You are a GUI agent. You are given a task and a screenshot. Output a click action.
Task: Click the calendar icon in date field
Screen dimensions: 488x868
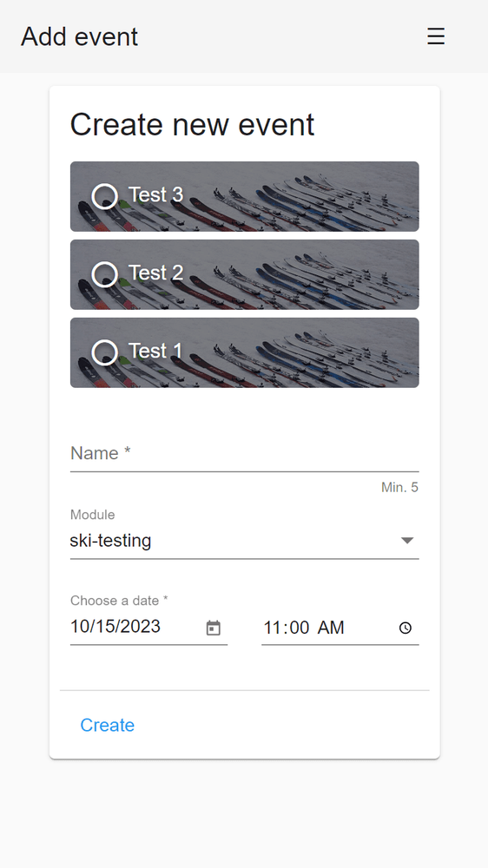tap(214, 628)
